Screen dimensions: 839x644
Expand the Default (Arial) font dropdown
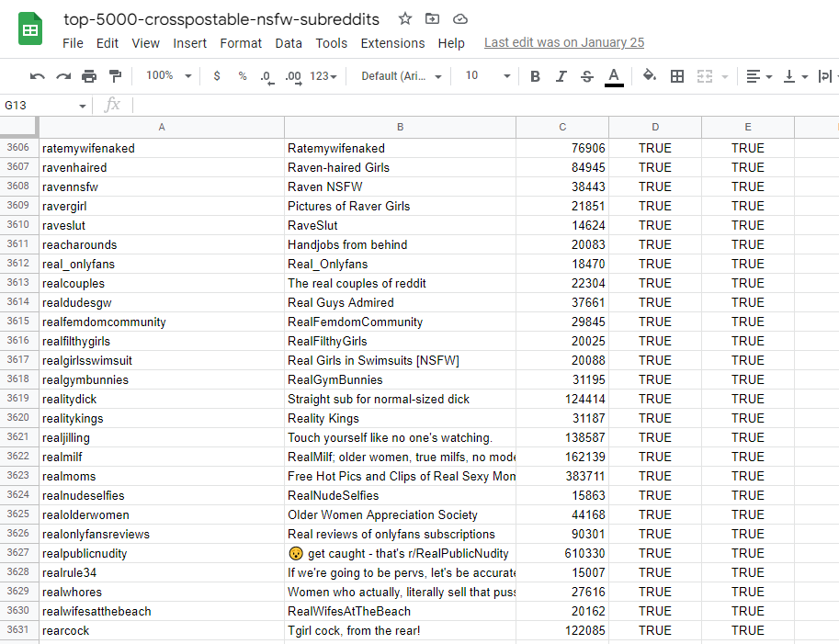pyautogui.click(x=402, y=76)
